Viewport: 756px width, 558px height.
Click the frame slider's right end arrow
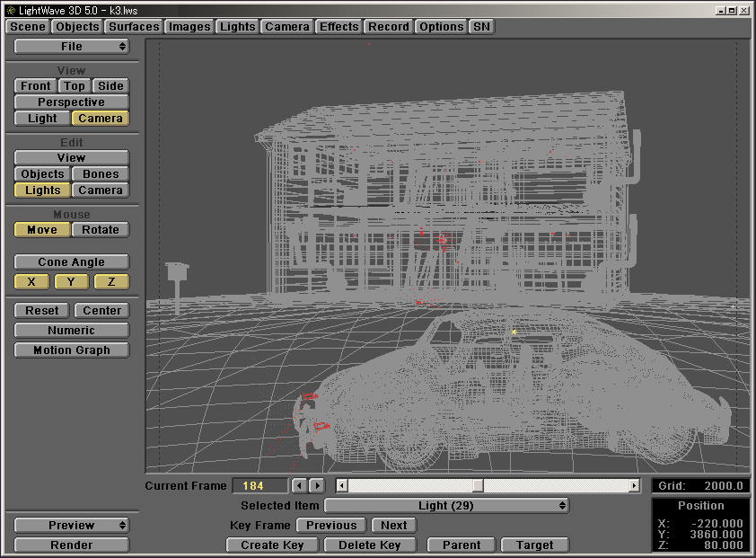point(634,486)
